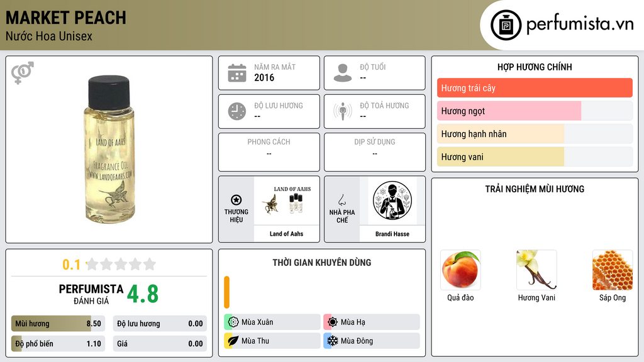Click the yellow 0.1 user rating
The height and width of the screenshot is (362, 644).
72,265
